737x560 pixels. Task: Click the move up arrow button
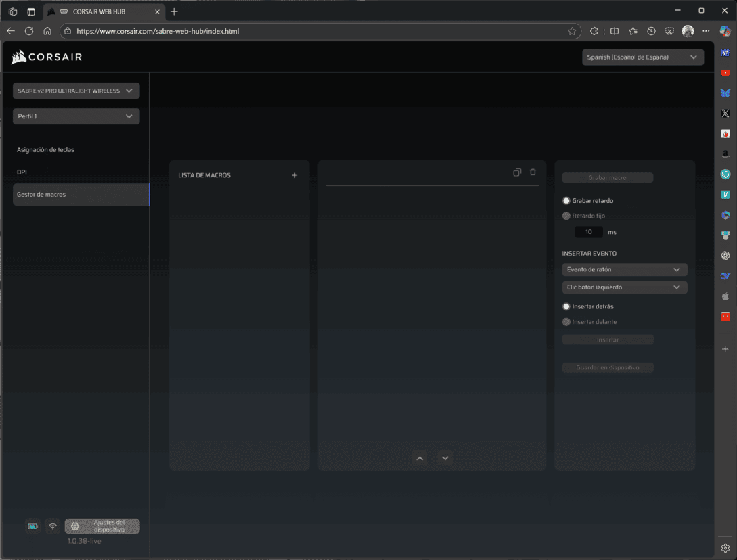[x=420, y=458]
